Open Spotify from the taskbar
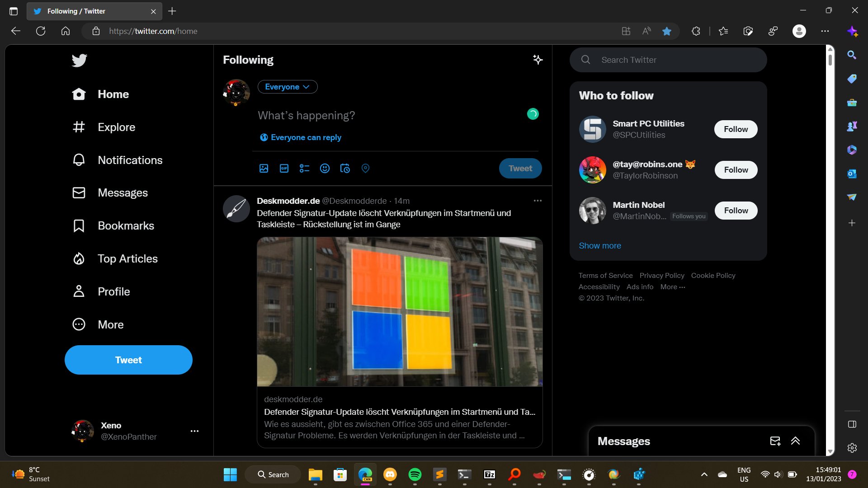 click(x=415, y=474)
